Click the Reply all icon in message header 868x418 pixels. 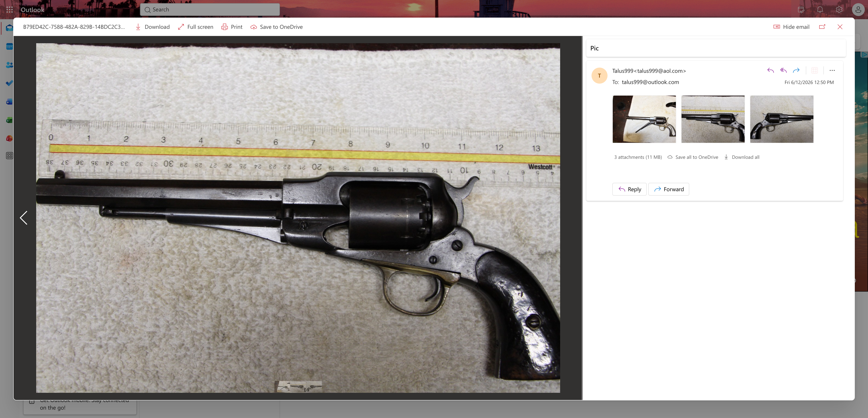[x=783, y=70]
